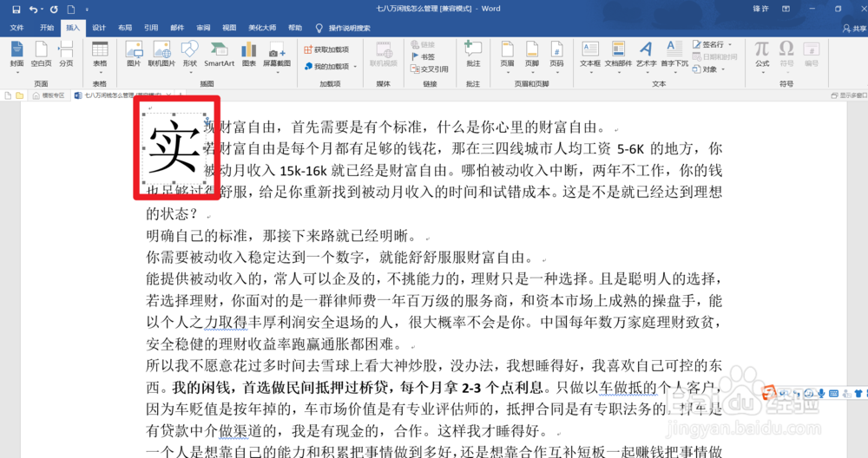This screenshot has height=458, width=868.
Task: Insert a comment with 批注
Action: [473, 54]
